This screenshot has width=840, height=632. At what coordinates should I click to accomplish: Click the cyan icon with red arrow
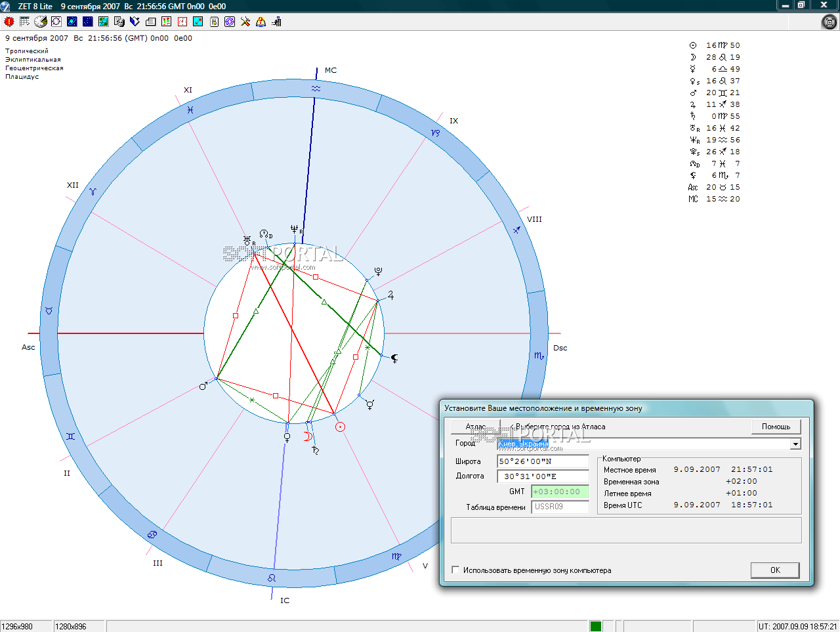point(198,22)
